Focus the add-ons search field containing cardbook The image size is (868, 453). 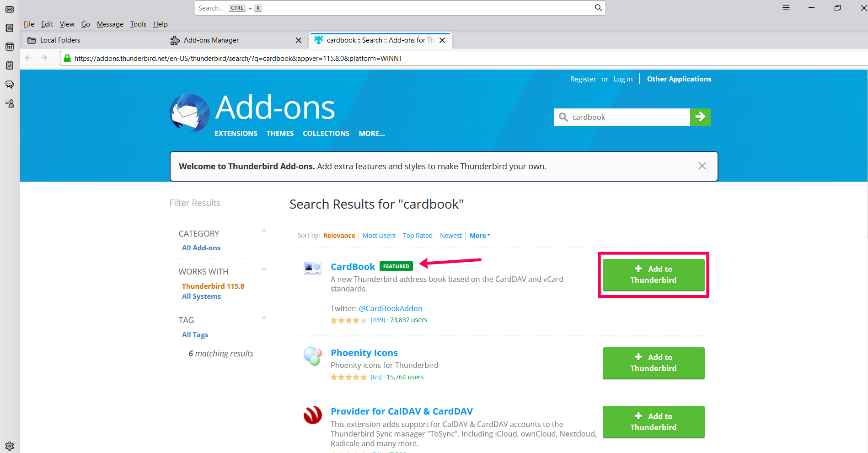(622, 117)
